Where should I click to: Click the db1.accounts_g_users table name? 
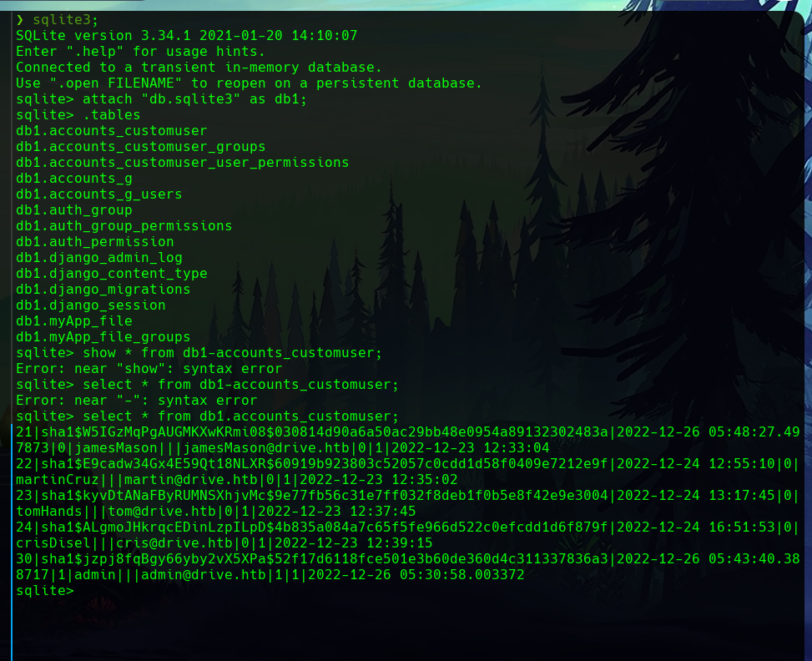pyautogui.click(x=98, y=194)
